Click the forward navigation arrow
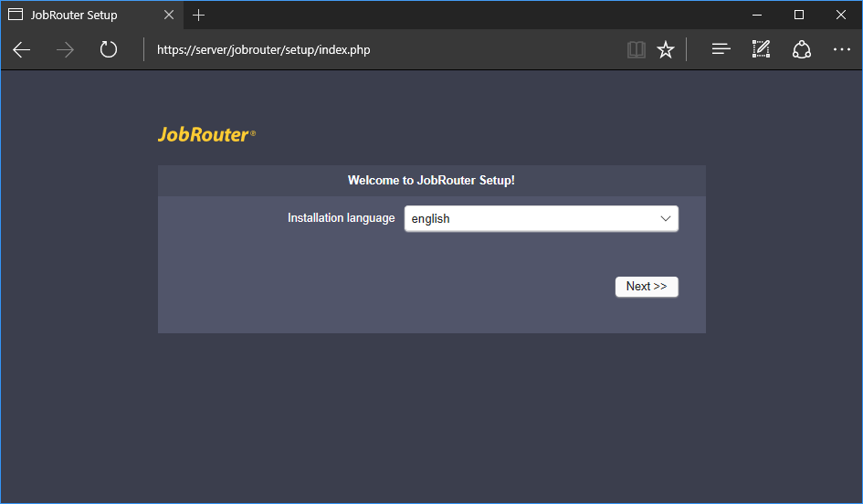 coord(65,50)
